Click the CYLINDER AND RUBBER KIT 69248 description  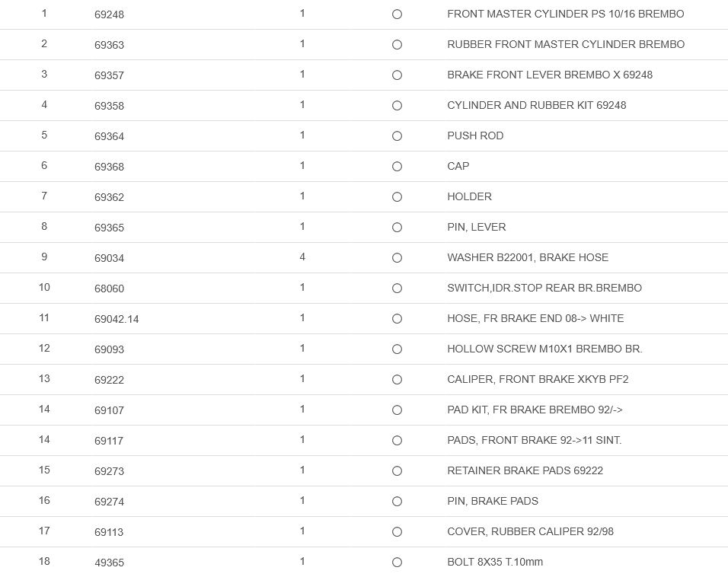coord(536,105)
